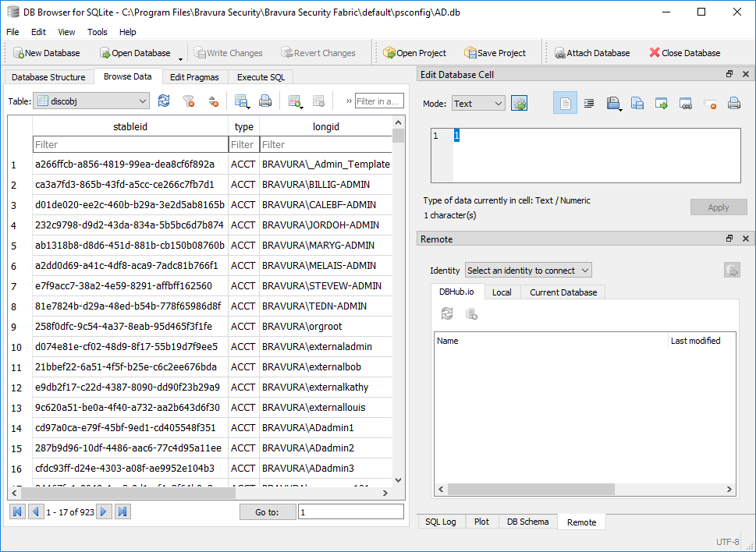Switch the cell editor to text view

coord(564,102)
